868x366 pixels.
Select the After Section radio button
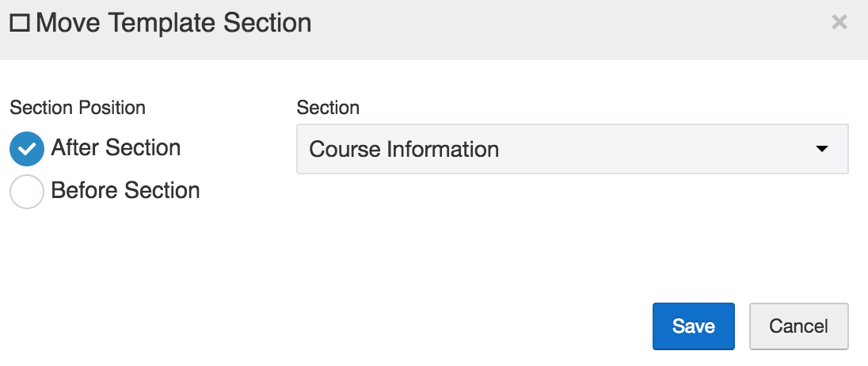coord(27,149)
